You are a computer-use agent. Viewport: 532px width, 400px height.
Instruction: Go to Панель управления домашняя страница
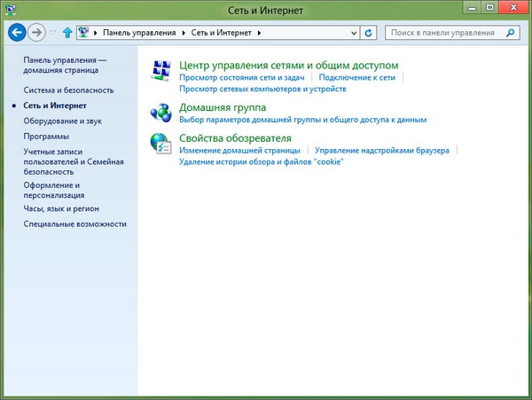coord(64,65)
